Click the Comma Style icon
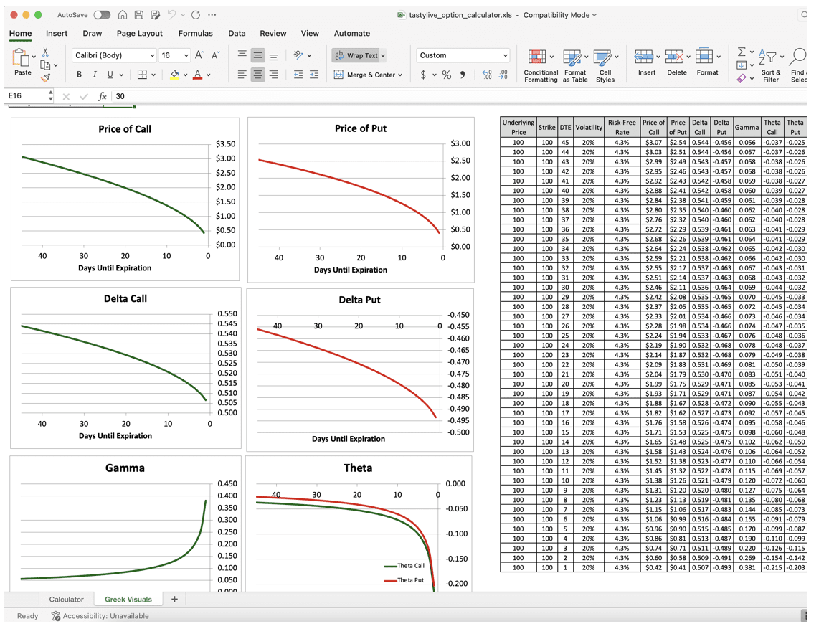This screenshot has height=644, width=829. point(463,75)
